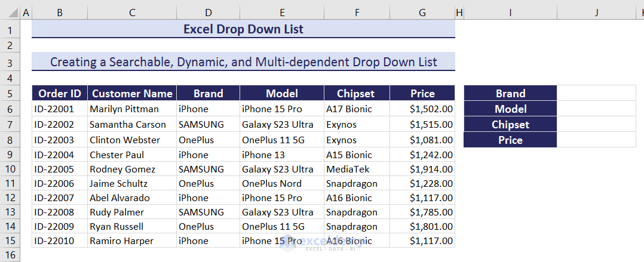The image size is (644, 262).
Task: Select row 15 header
Action: tap(10, 241)
